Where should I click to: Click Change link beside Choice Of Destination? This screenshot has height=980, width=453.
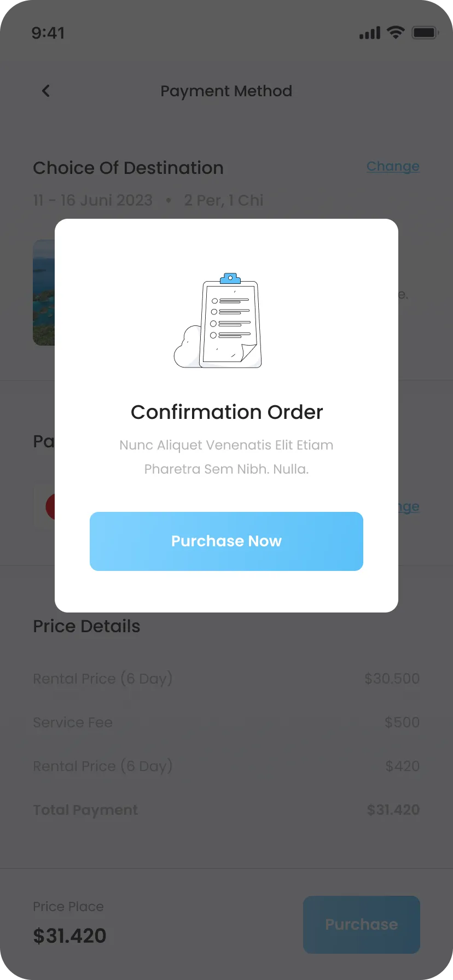click(393, 166)
